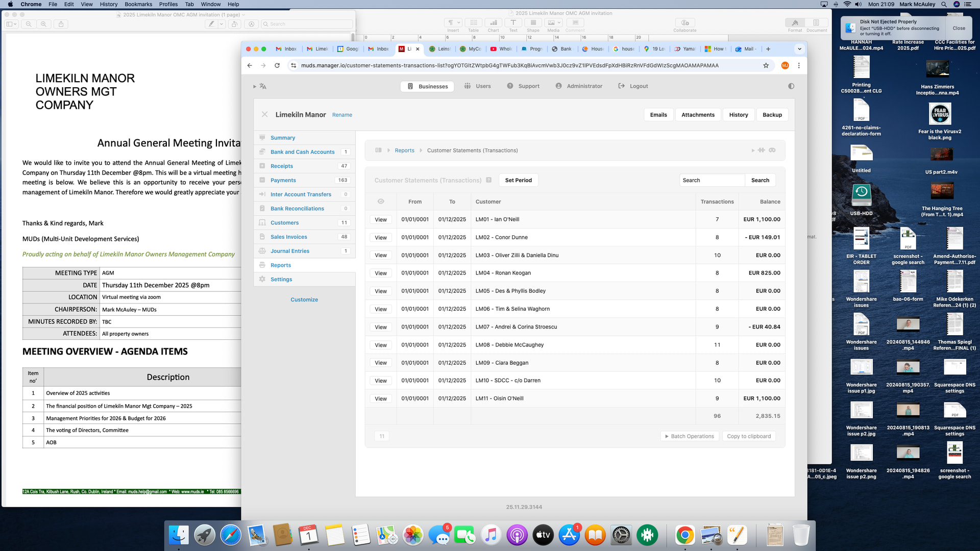Open Settings in the sidebar

pyautogui.click(x=281, y=280)
